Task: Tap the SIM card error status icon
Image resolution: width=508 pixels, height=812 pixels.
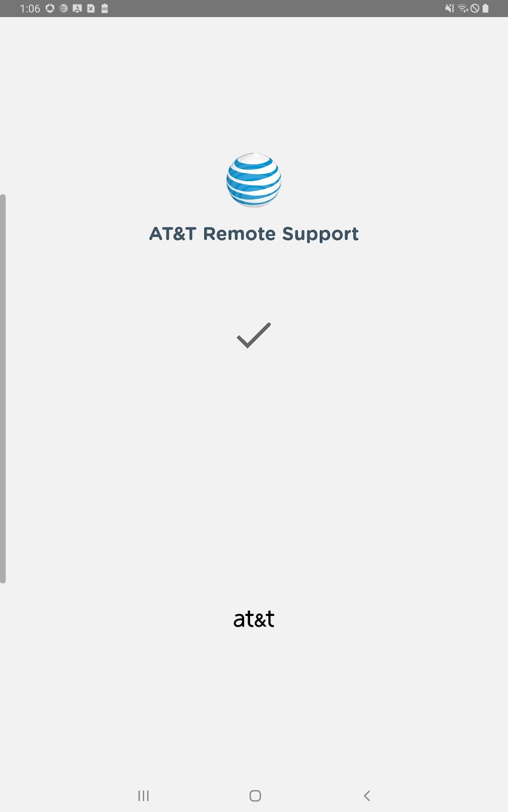Action: click(x=91, y=8)
